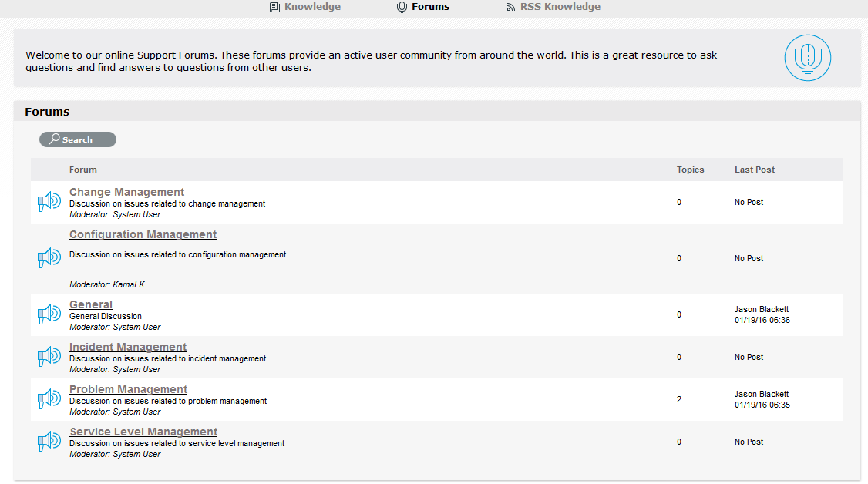Click the large microphone icon in welcome banner
Viewport: 868px width, 484px height.
click(x=808, y=58)
